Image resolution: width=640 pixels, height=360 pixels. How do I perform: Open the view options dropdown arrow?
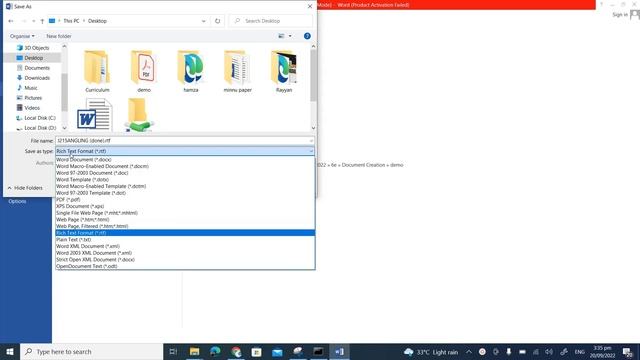(290, 36)
